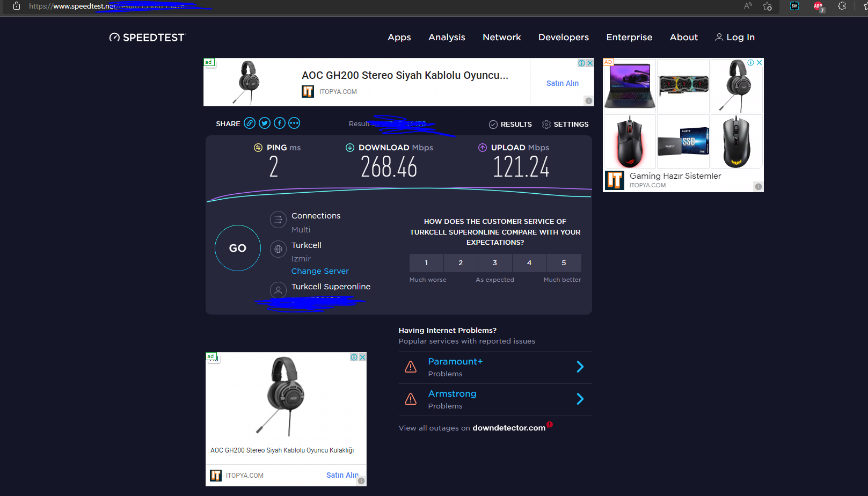Click the Speedtest logo

tap(147, 37)
